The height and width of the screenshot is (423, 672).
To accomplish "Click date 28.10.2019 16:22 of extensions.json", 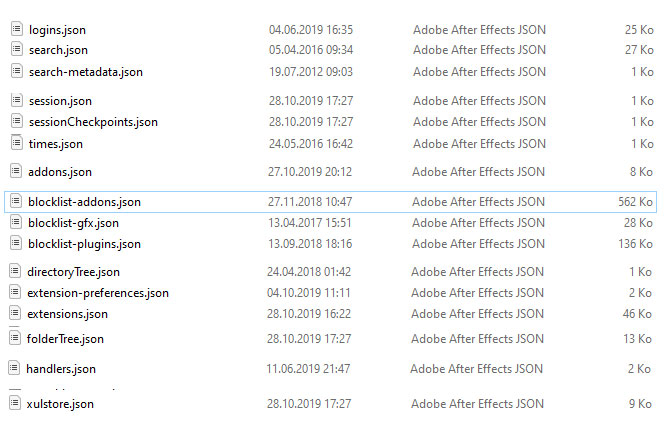I will pyautogui.click(x=309, y=314).
